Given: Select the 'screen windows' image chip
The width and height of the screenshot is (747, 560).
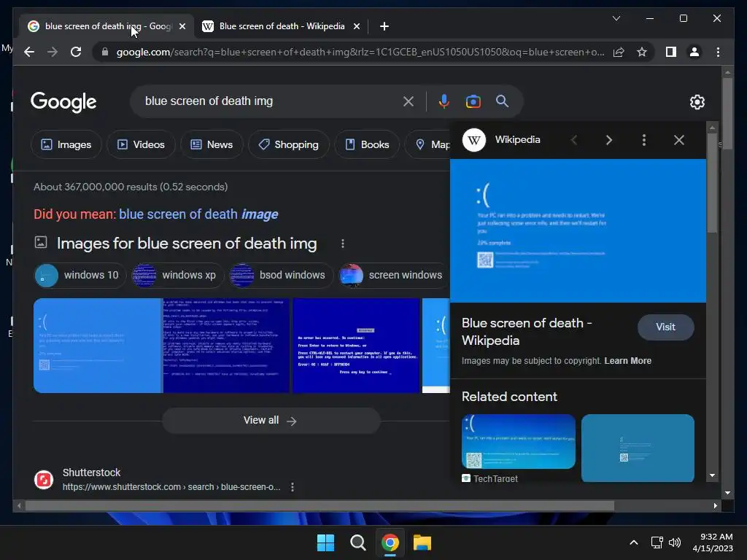Looking at the screenshot, I should (x=393, y=275).
